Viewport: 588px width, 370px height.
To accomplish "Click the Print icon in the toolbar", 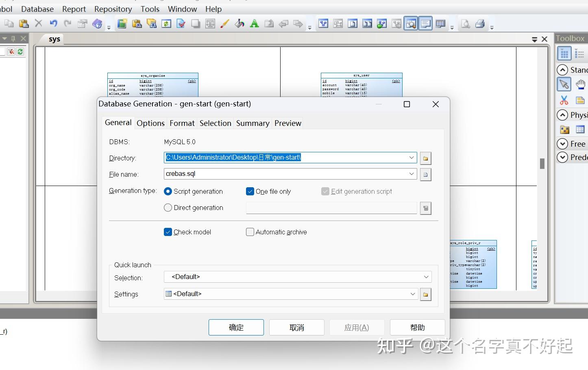I will click(x=480, y=24).
